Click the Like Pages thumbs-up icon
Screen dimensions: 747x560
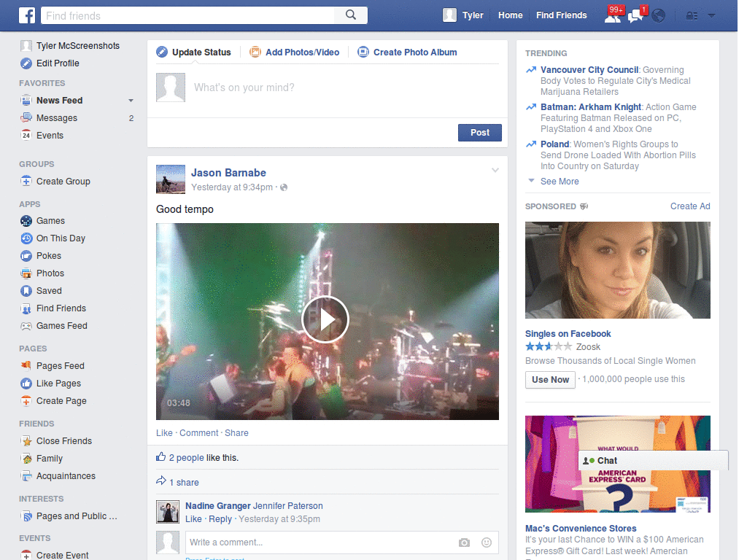coord(26,384)
